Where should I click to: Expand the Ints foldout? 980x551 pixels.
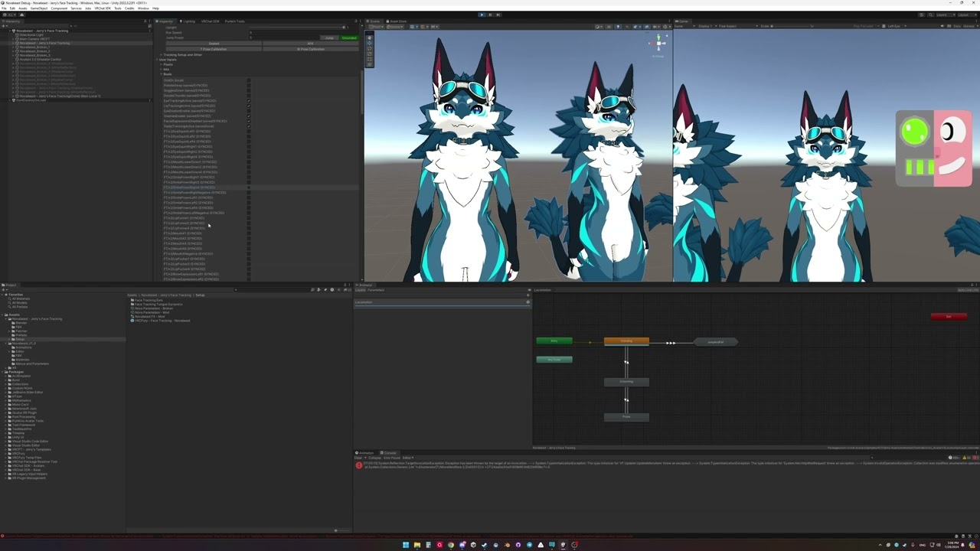click(161, 70)
